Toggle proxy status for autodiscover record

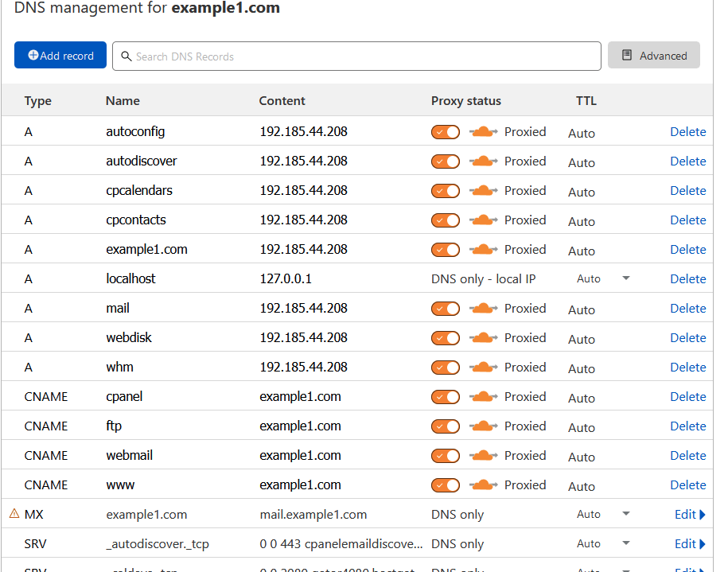point(446,161)
